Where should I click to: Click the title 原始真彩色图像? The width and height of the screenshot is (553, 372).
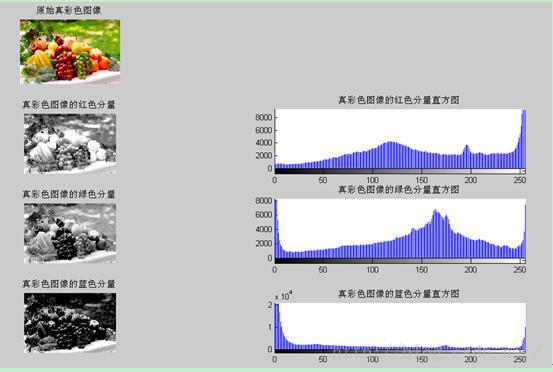tap(69, 10)
